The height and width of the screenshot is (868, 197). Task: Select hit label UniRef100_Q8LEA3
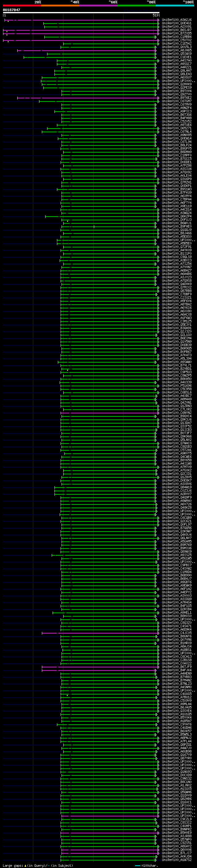176,74
